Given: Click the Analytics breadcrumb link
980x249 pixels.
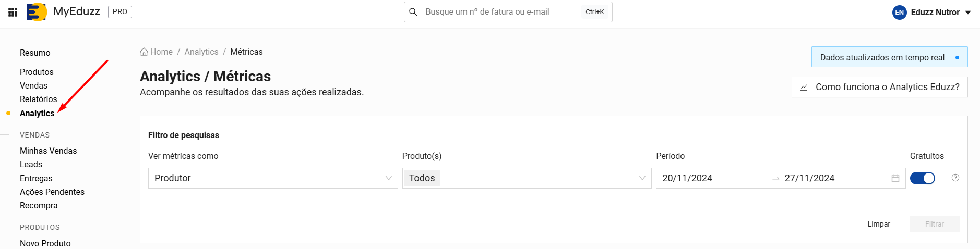Looking at the screenshot, I should 201,52.
